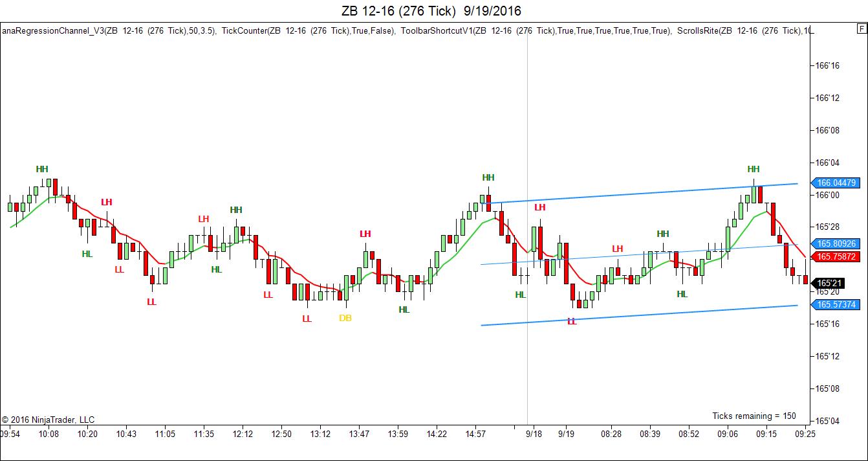Click the 9/19 date label on time axis
This screenshot has height=461, width=868.
567,434
